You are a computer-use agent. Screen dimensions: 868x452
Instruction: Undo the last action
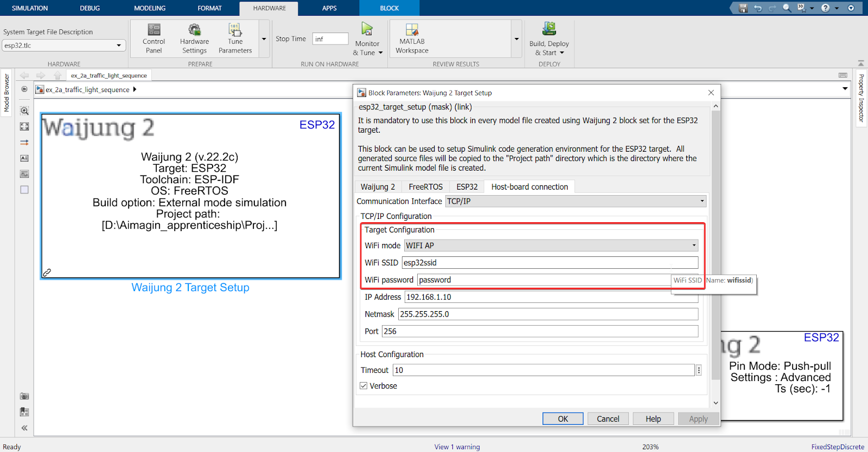[758, 8]
